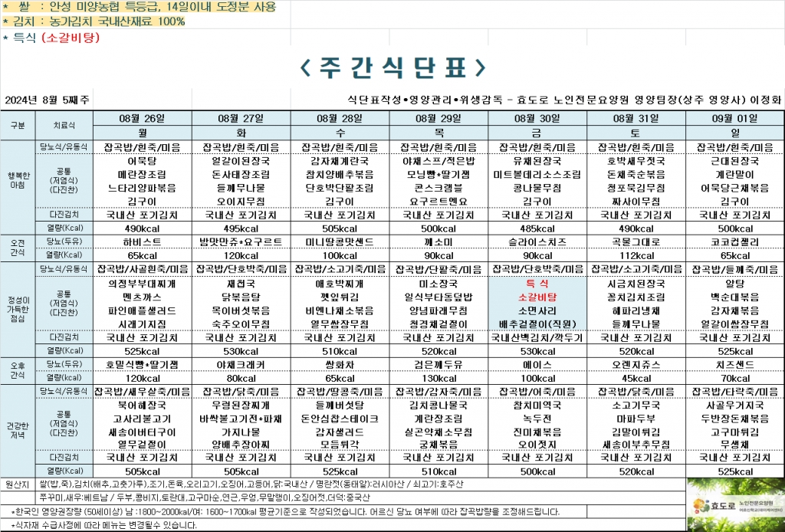This screenshot has width=785, height=532.
Task: Click the 느타리양파볶음 cell
Action: coord(142,188)
